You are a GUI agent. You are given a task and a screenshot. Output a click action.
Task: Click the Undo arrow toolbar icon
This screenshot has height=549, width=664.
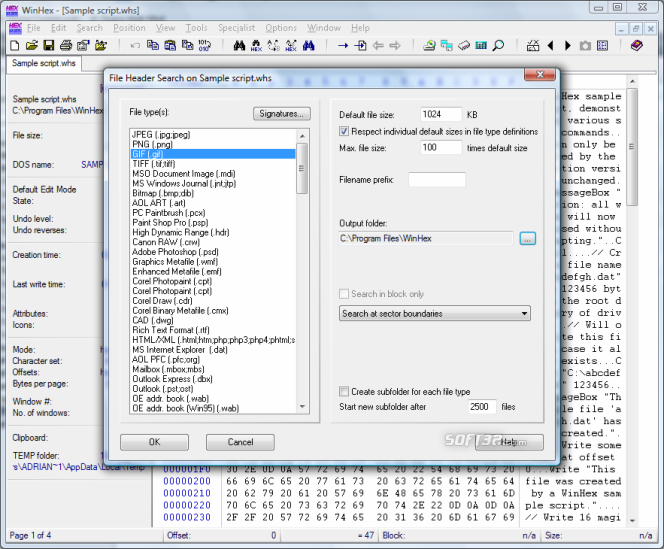click(x=135, y=45)
